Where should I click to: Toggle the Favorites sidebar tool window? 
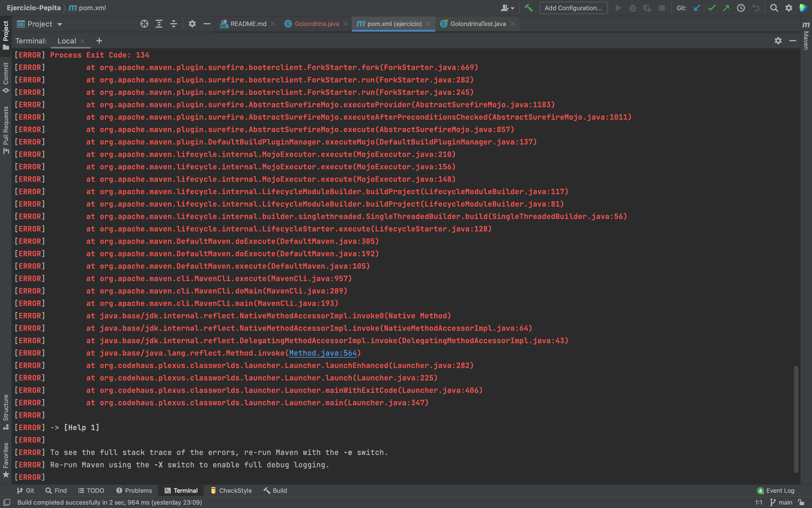click(6, 460)
